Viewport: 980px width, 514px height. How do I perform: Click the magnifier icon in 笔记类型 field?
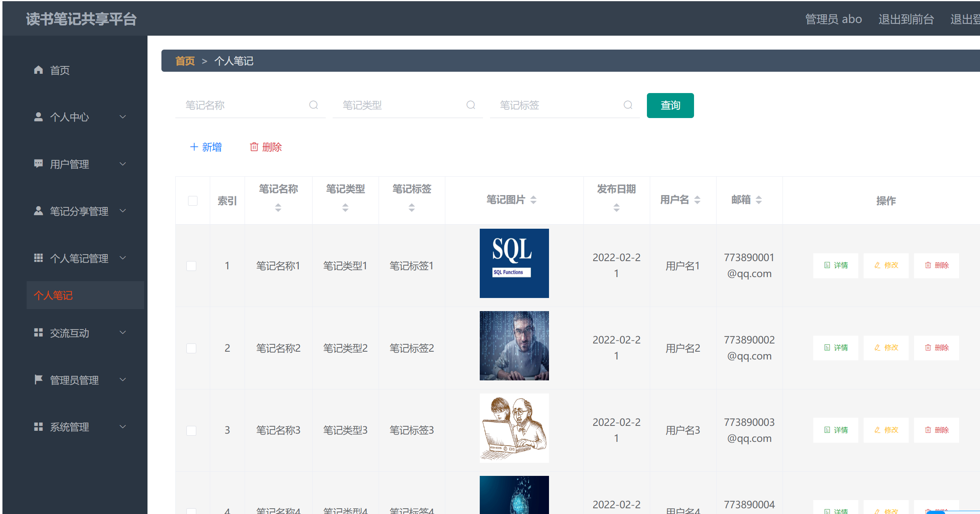click(471, 105)
